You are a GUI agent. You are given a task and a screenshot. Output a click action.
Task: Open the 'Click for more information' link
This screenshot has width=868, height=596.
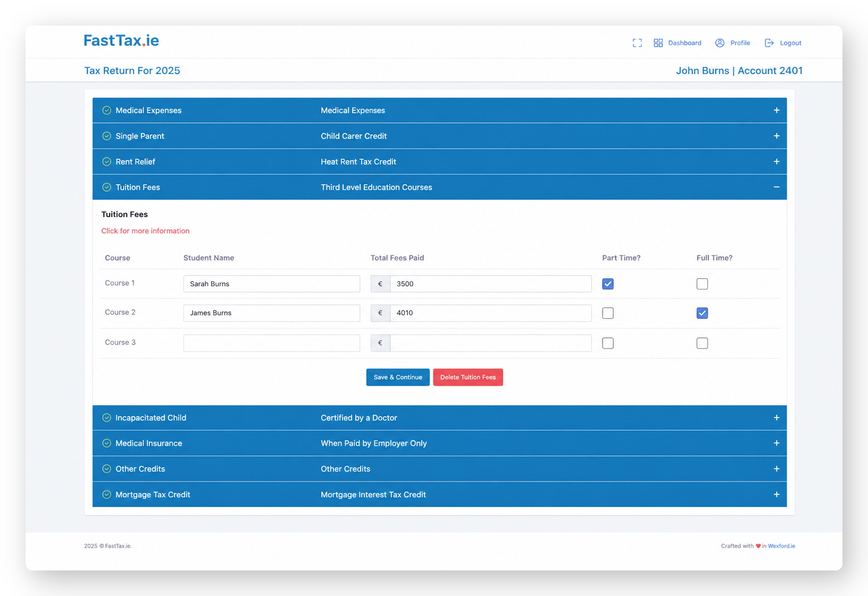click(x=145, y=231)
